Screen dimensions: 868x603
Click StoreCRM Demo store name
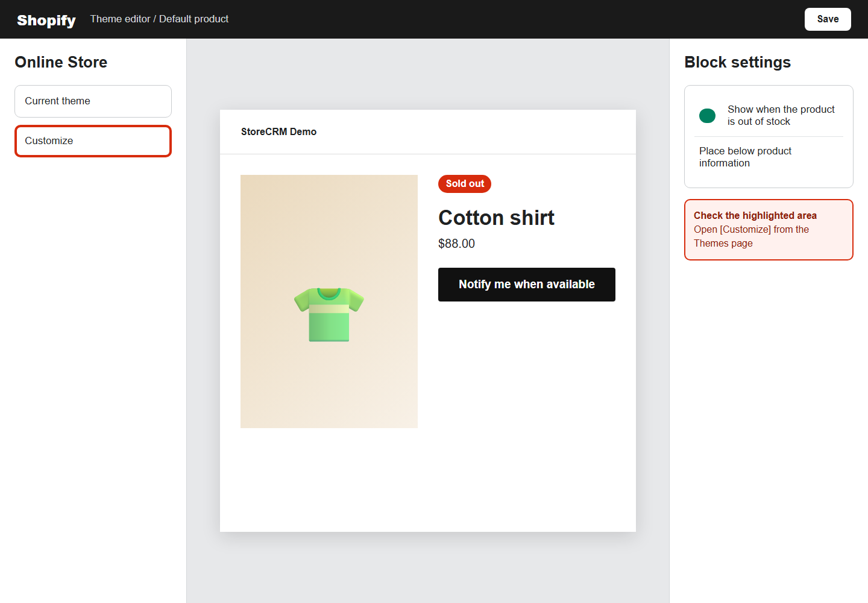tap(278, 131)
